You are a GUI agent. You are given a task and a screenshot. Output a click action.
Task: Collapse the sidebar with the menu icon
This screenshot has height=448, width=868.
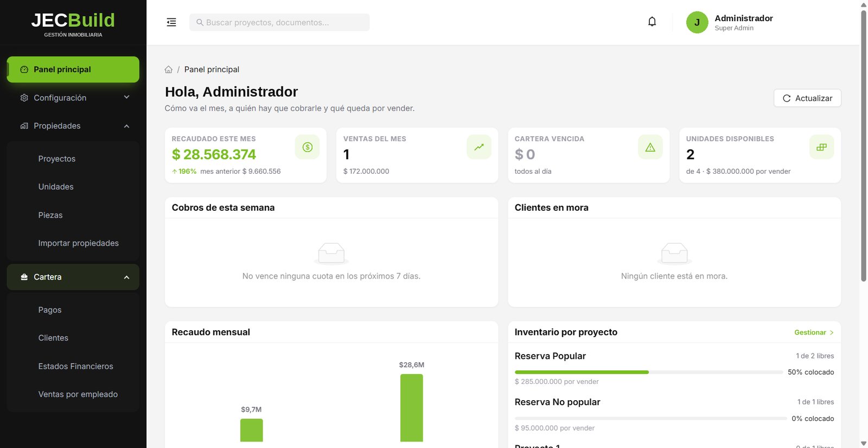click(x=171, y=22)
